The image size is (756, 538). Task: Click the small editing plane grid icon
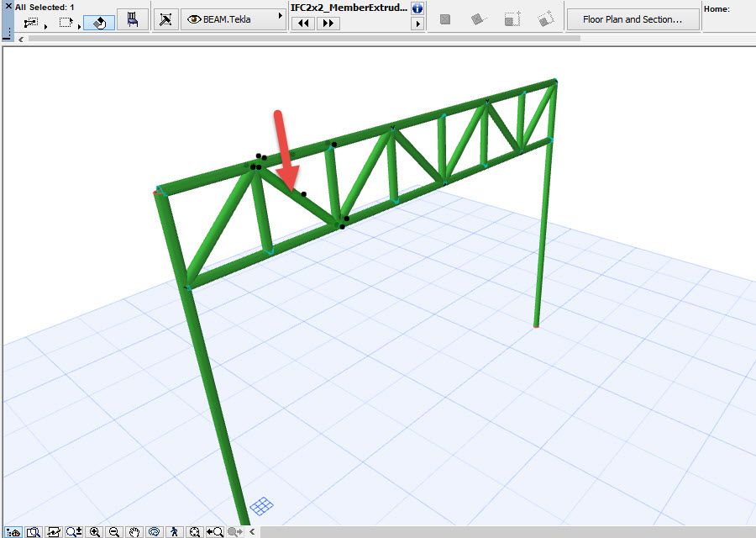coord(262,507)
